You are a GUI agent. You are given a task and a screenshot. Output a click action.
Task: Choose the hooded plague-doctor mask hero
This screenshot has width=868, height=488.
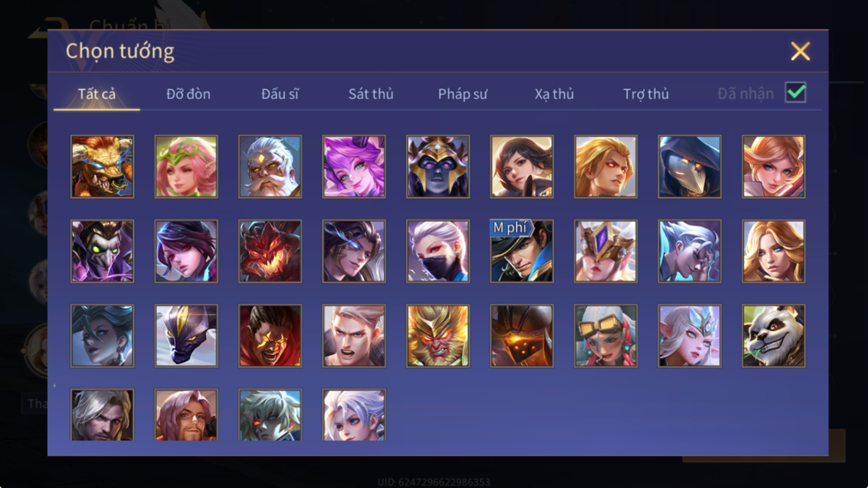(x=689, y=166)
